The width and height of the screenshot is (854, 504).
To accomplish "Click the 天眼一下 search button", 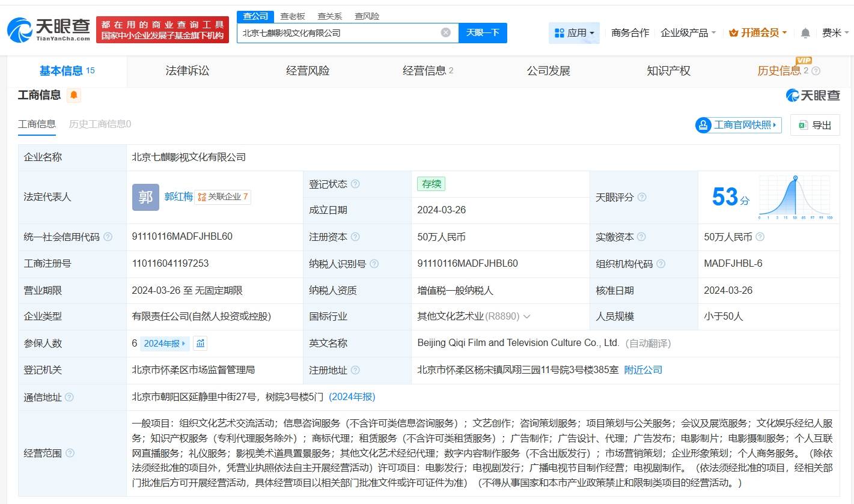I will pos(483,33).
